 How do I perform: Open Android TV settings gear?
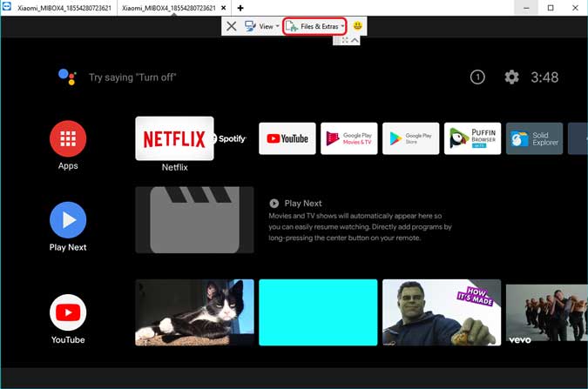(511, 77)
